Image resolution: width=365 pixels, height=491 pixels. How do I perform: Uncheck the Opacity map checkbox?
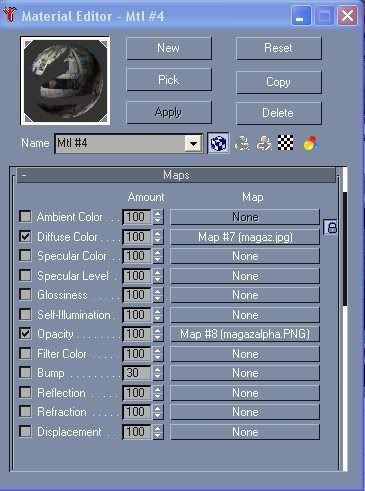tap(25, 333)
